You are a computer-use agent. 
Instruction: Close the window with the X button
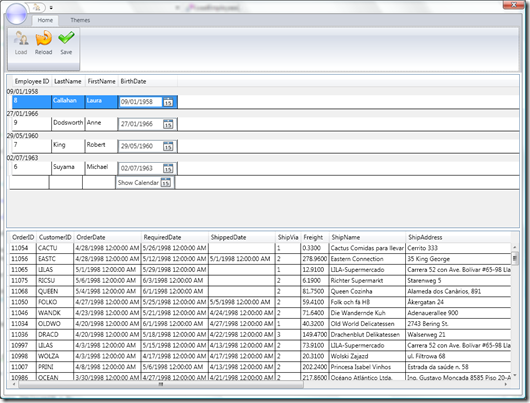tap(513, 5)
